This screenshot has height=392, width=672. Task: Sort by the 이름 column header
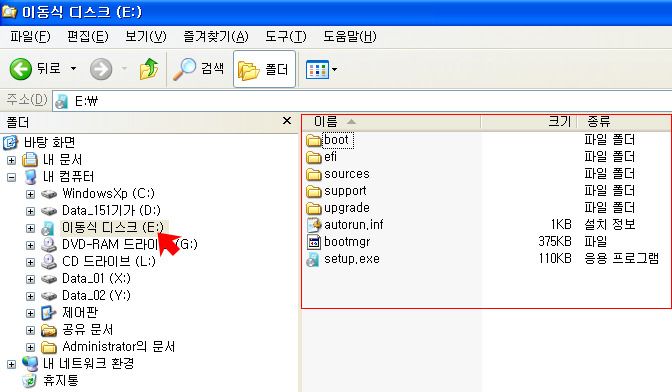391,122
